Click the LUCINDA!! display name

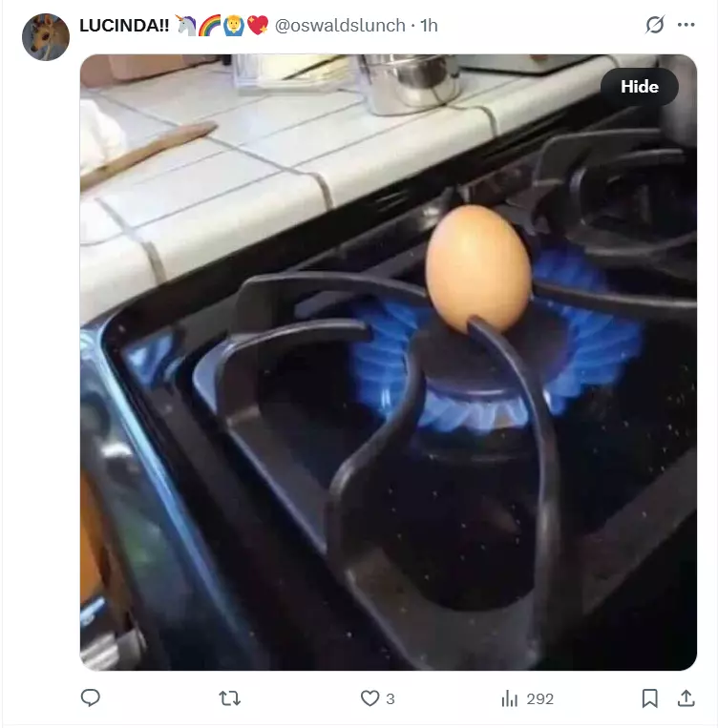click(124, 26)
